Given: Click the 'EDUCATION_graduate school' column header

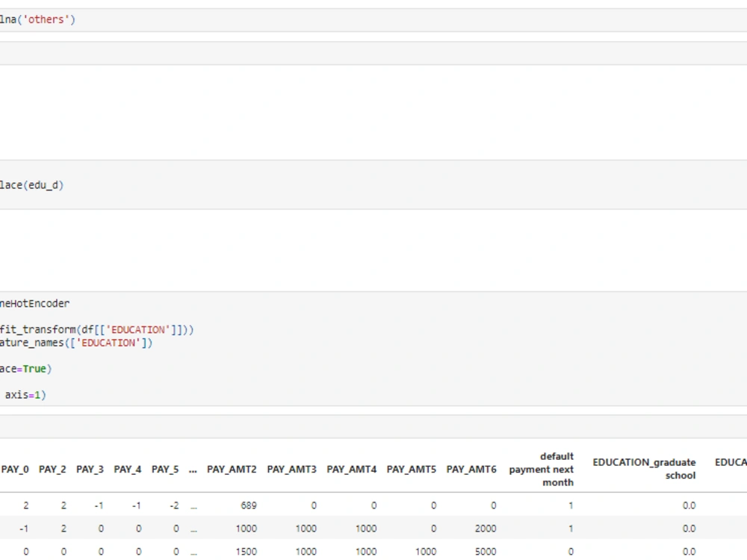Looking at the screenshot, I should 644,469.
